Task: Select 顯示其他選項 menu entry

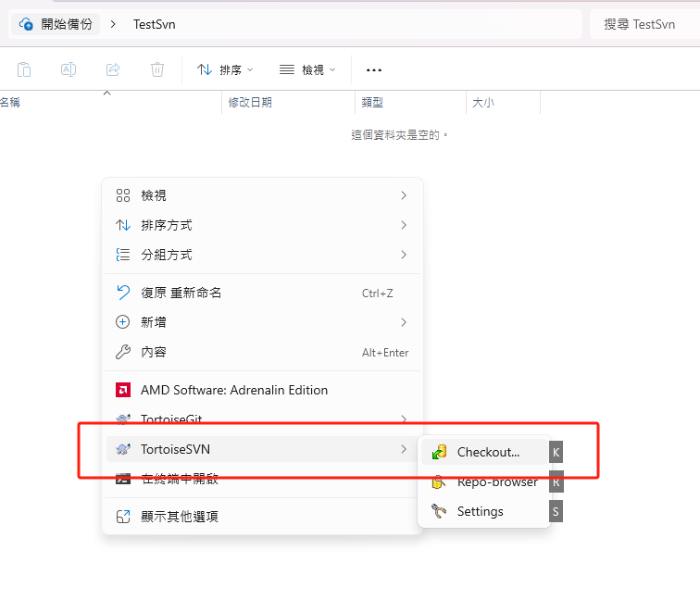Action: pyautogui.click(x=263, y=517)
